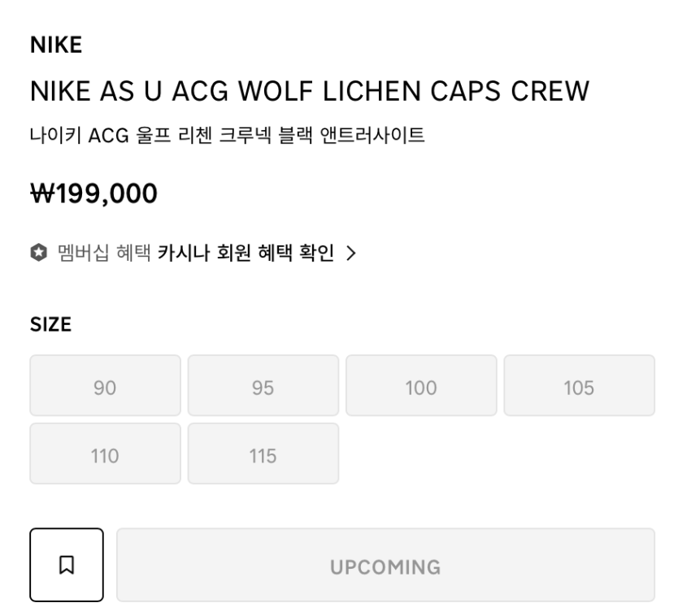Click the ₩199,000 price

coord(93,193)
